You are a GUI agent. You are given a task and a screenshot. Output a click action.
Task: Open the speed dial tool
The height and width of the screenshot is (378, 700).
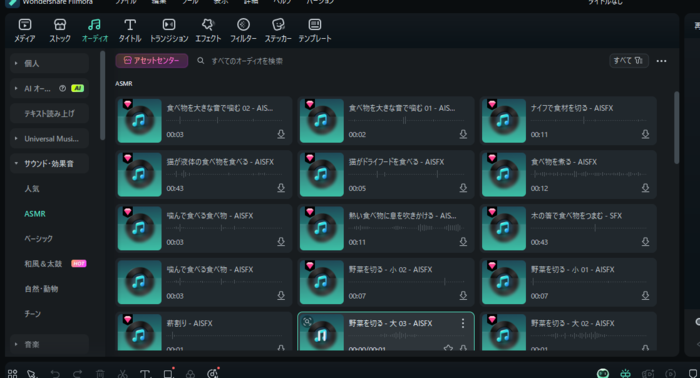tap(213, 373)
